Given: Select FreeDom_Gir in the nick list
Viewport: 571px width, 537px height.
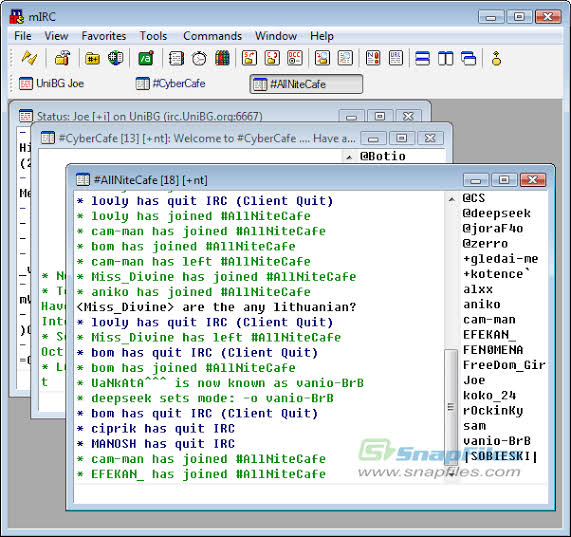Looking at the screenshot, I should click(x=504, y=365).
